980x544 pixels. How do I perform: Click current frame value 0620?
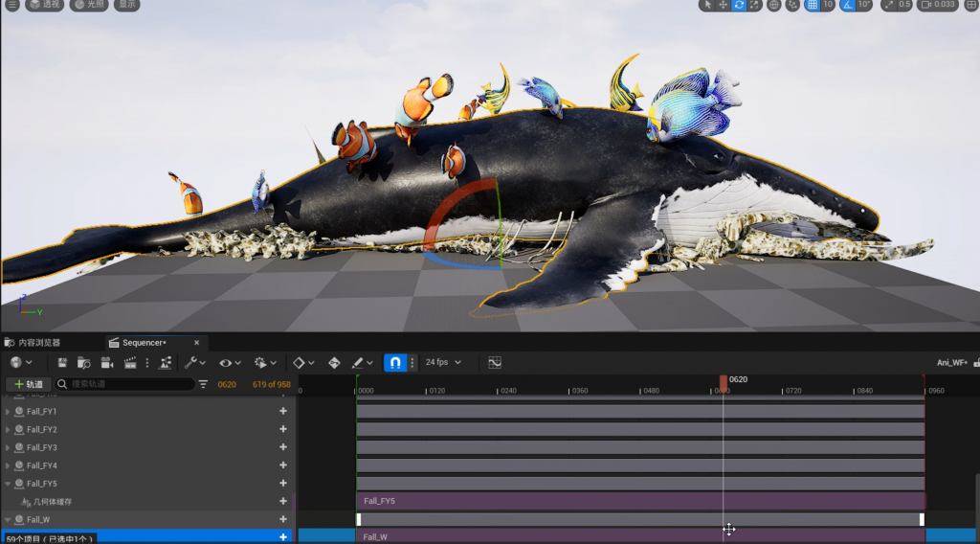(x=227, y=385)
